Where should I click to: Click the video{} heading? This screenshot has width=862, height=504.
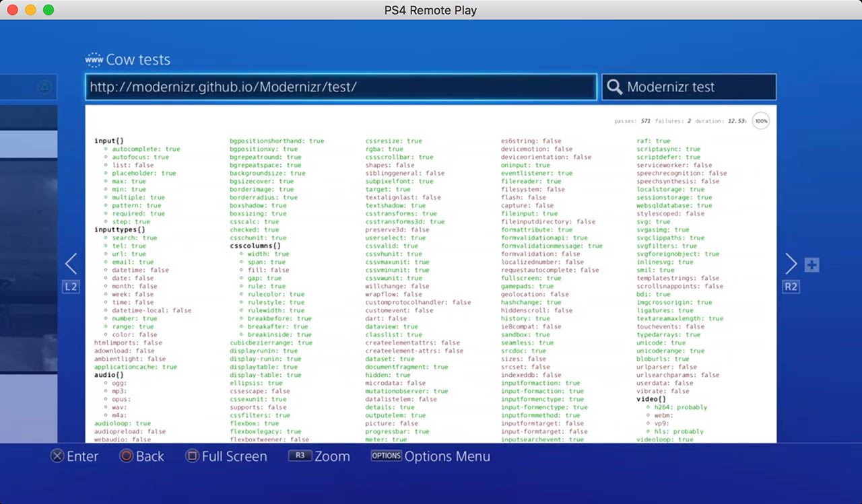pos(651,400)
